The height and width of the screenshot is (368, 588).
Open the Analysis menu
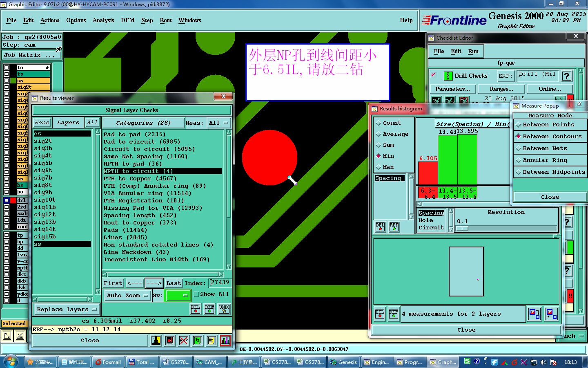pyautogui.click(x=103, y=20)
